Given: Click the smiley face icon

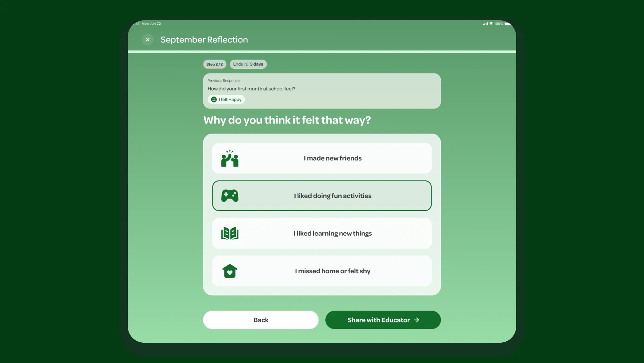Looking at the screenshot, I should pos(214,100).
